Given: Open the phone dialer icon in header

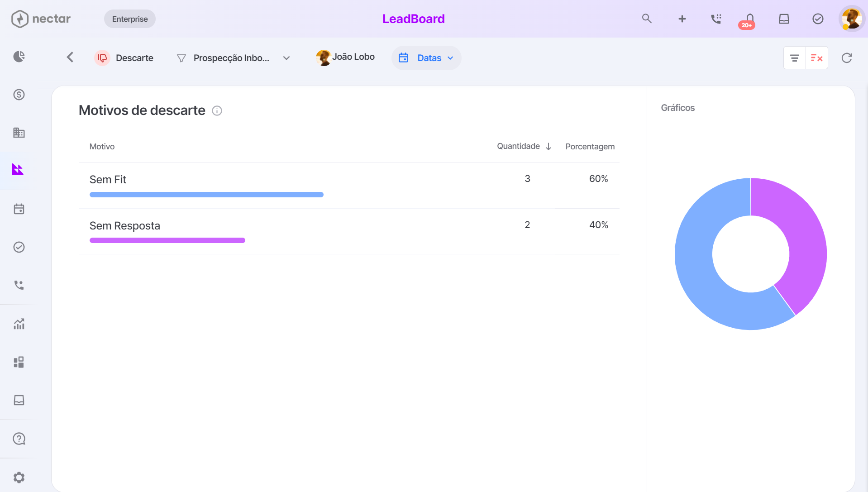Looking at the screenshot, I should coord(716,19).
